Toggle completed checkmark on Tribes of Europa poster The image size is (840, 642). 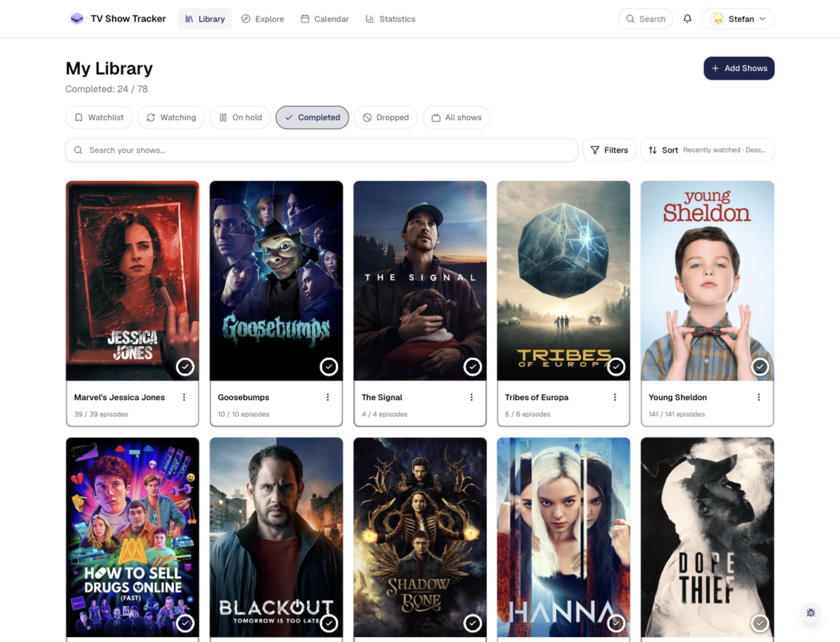[616, 367]
